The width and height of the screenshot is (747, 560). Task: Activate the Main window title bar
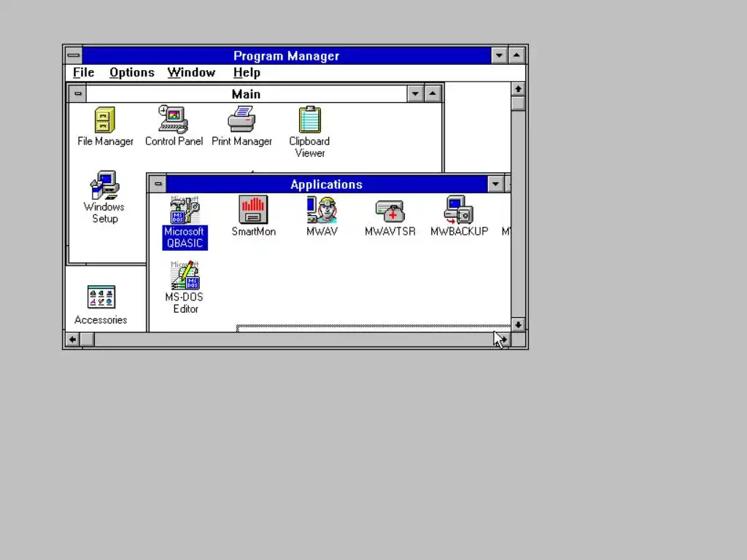coord(247,94)
